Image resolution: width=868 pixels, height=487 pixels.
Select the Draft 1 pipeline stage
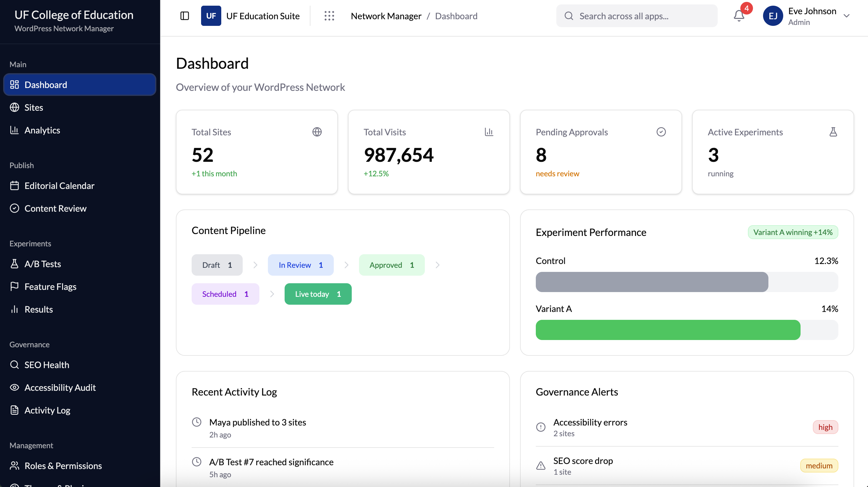(x=217, y=265)
